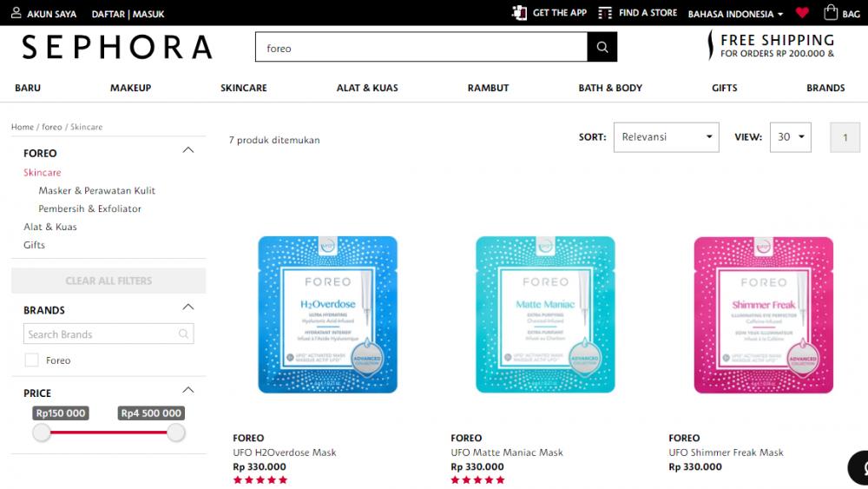
Task: Select Masker & Perawatan Kulit category
Action: click(x=97, y=190)
